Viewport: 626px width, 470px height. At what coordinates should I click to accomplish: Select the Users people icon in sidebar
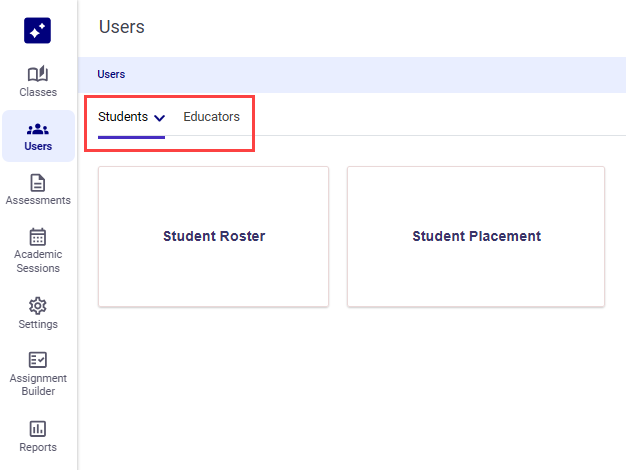[x=38, y=129]
